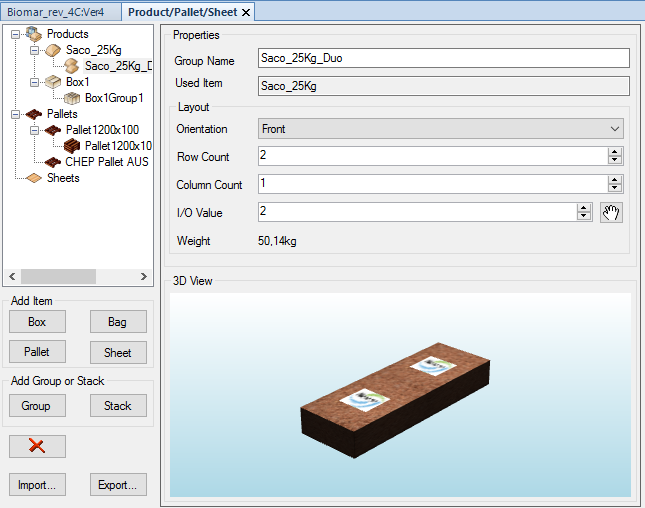
Task: Collapse the Saco_25Kg node
Action: [x=34, y=50]
